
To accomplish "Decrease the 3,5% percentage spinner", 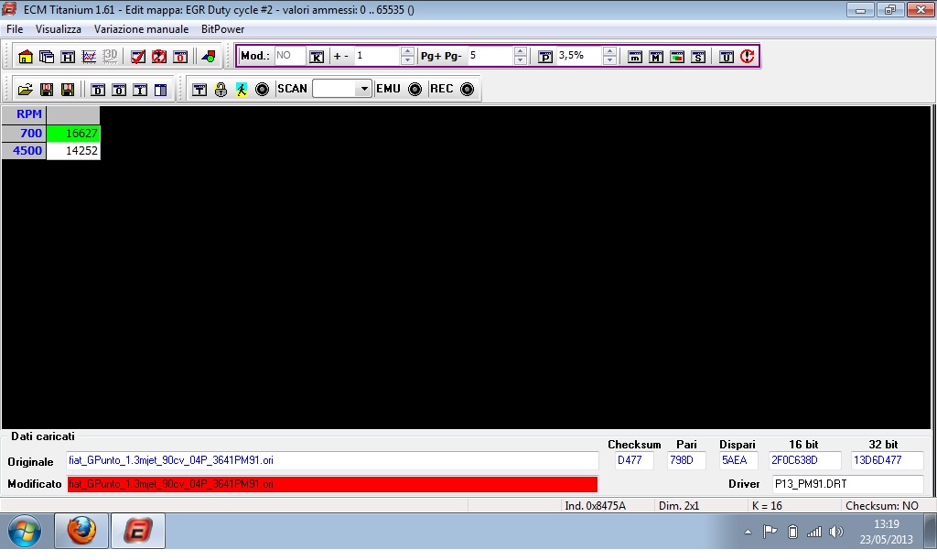I will tap(609, 61).
